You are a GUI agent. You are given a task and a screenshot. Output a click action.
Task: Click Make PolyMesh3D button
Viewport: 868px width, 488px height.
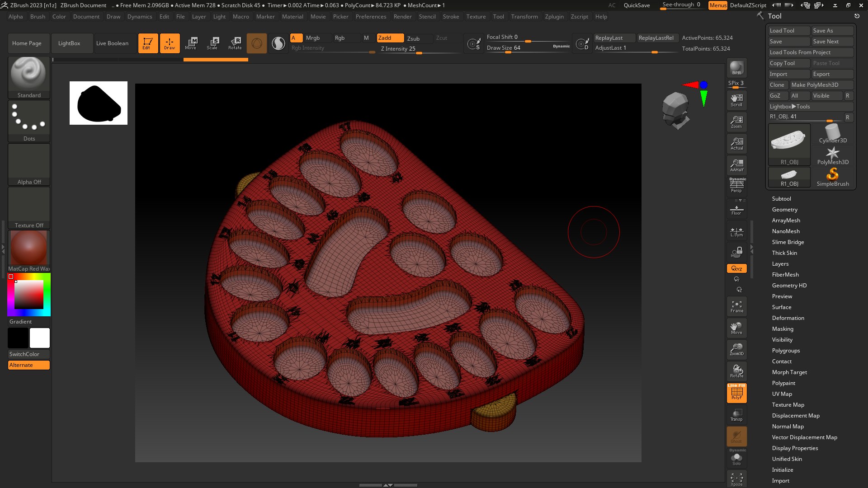[x=821, y=85]
